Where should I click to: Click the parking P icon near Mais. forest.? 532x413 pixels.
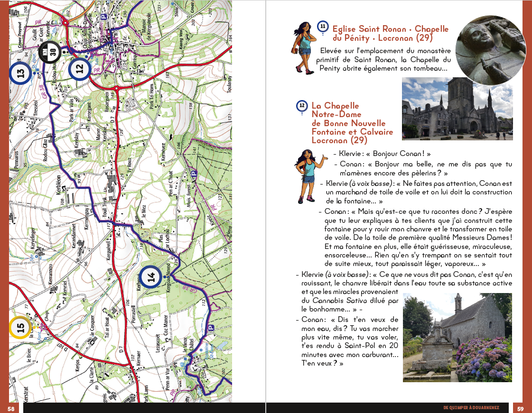click(x=194, y=174)
